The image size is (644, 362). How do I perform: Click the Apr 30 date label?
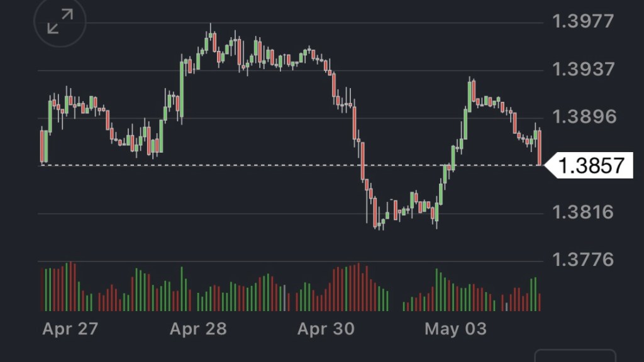pos(326,329)
